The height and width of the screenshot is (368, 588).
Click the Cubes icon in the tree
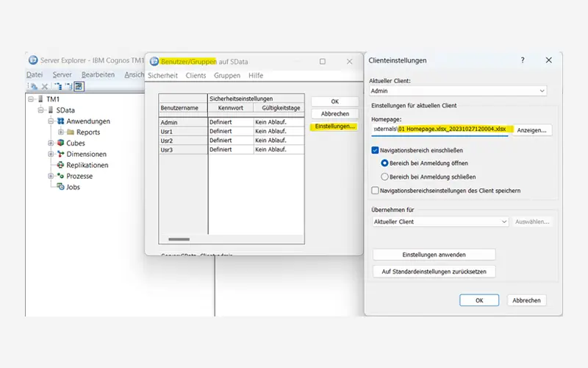point(61,143)
